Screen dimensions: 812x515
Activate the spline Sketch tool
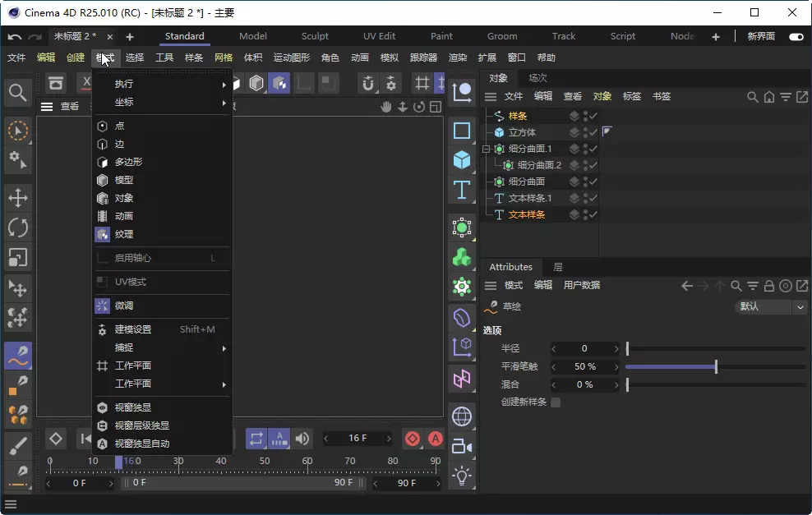click(x=17, y=356)
